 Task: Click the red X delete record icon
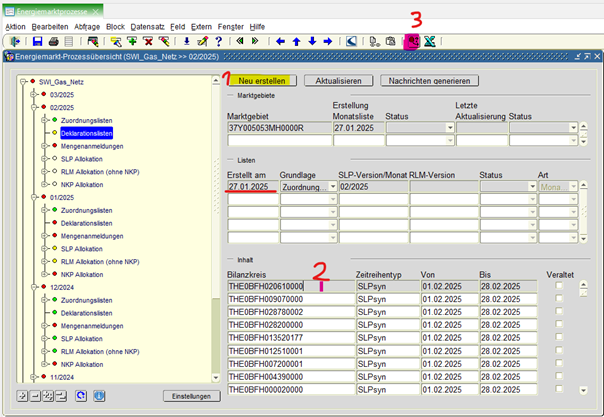click(x=148, y=42)
